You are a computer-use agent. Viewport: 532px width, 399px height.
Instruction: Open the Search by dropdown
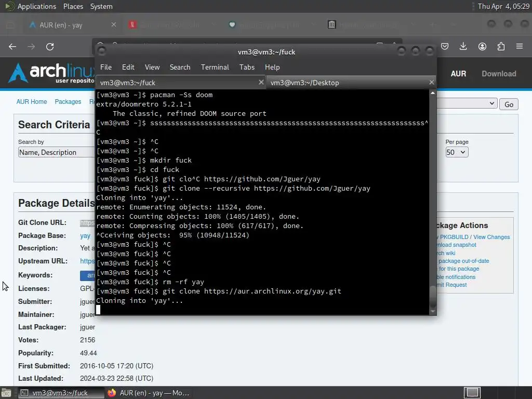pyautogui.click(x=56, y=152)
